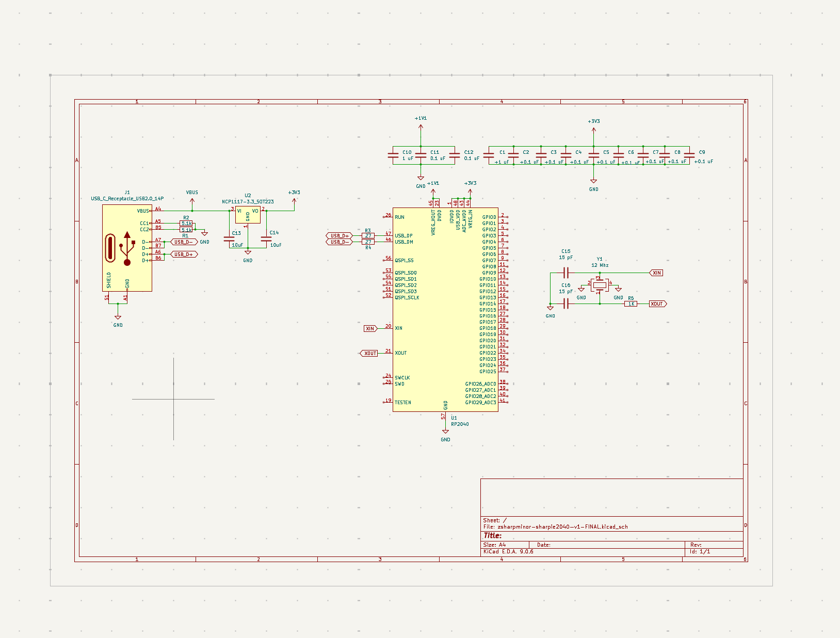Image resolution: width=840 pixels, height=638 pixels.
Task: Select the C16 15 pF capacitor symbol
Action: [x=566, y=304]
